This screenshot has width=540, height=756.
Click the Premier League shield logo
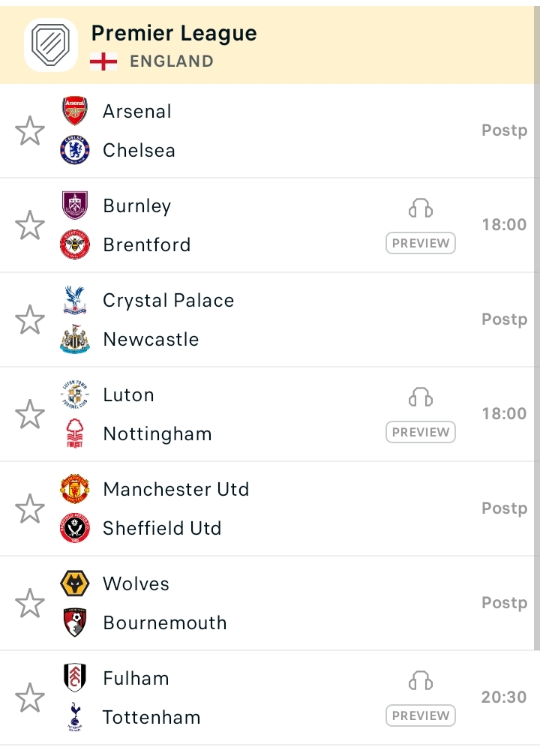[51, 45]
